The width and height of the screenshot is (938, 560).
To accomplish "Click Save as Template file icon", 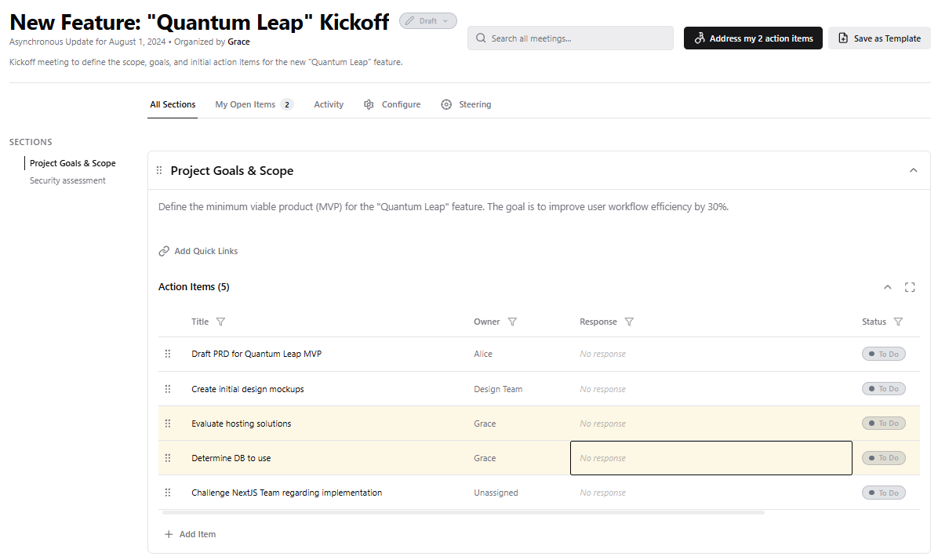I will [843, 38].
